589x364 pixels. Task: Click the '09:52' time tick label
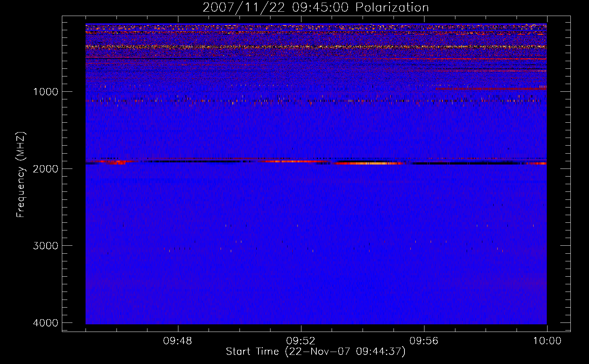tap(301, 341)
